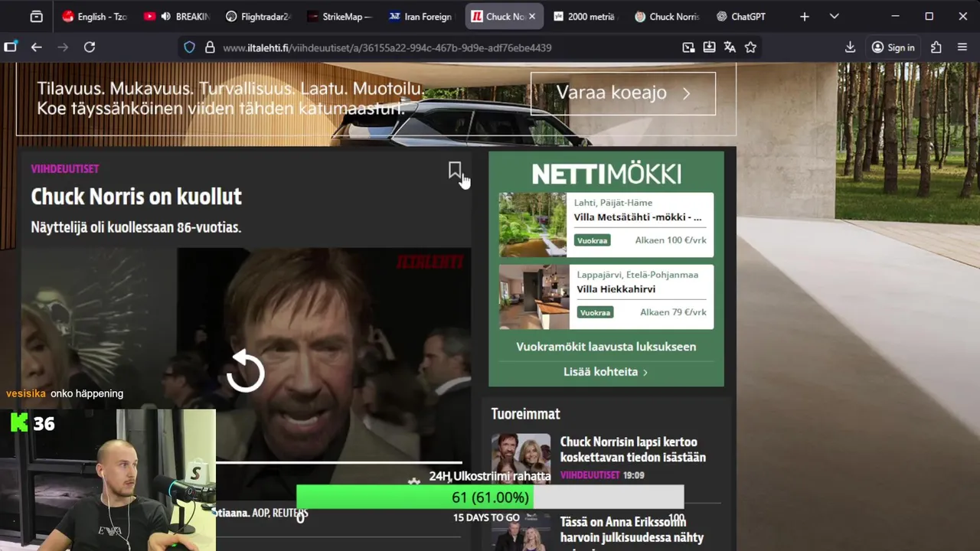Switch to the English - Tzc tab
This screenshot has width=980, height=551.
(x=94, y=16)
